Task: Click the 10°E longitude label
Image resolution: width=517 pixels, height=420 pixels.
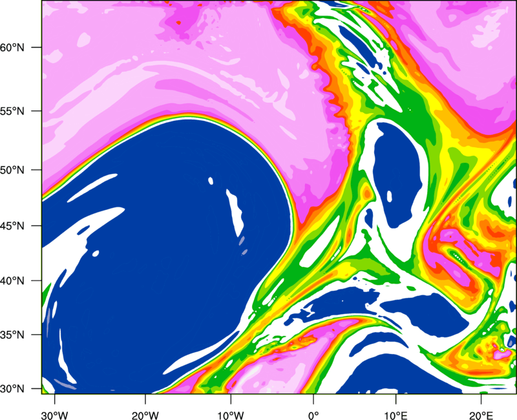Action: point(396,415)
